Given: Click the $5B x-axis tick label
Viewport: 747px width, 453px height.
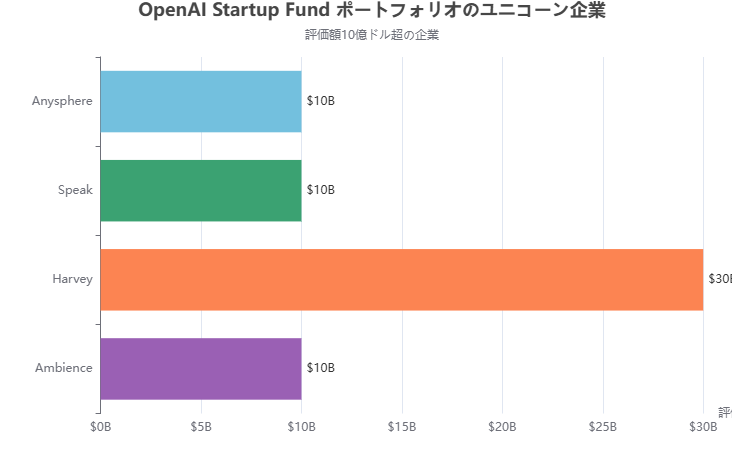Looking at the screenshot, I should pyautogui.click(x=201, y=427).
